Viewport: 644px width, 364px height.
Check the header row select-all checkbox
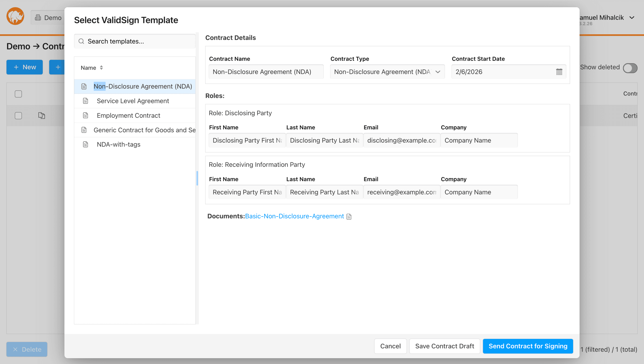pos(18,94)
